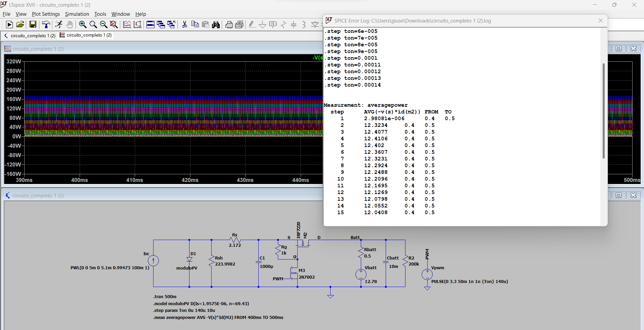Close the SPICE Error Log window
The width and height of the screenshot is (644, 330).
[x=601, y=21]
